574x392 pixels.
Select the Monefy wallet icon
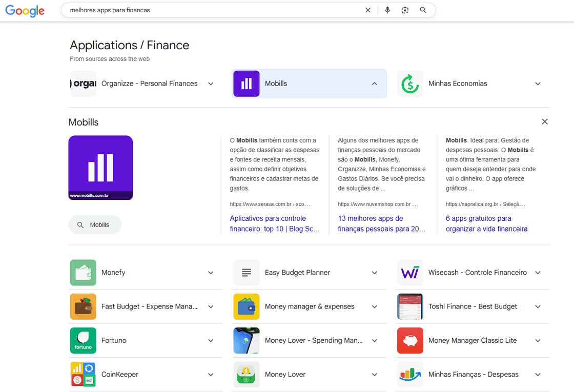click(x=83, y=272)
